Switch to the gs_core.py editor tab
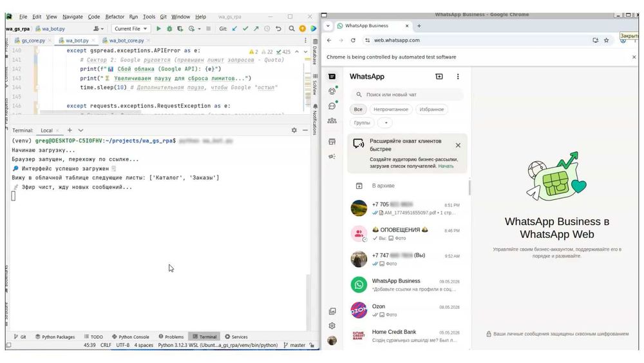 (33, 40)
